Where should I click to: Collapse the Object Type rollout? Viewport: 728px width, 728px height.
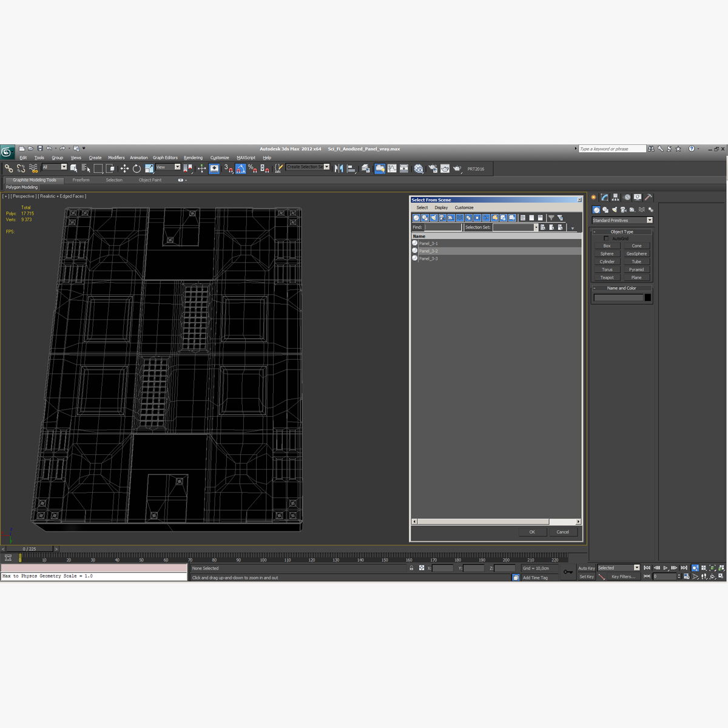[622, 232]
